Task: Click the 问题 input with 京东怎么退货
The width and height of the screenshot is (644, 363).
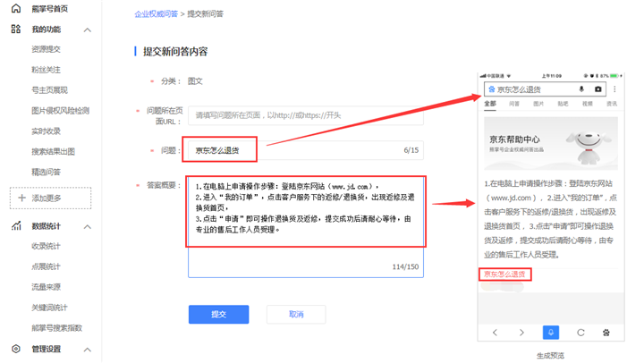Action: [x=306, y=150]
